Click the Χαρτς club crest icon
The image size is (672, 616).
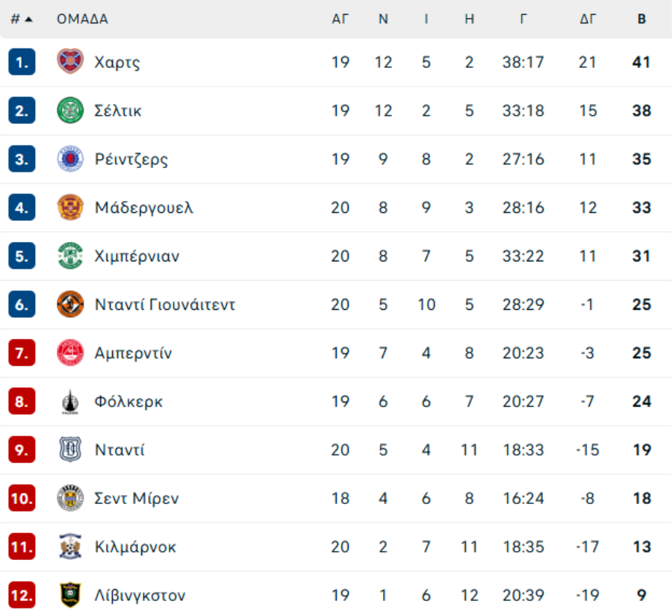coord(70,62)
